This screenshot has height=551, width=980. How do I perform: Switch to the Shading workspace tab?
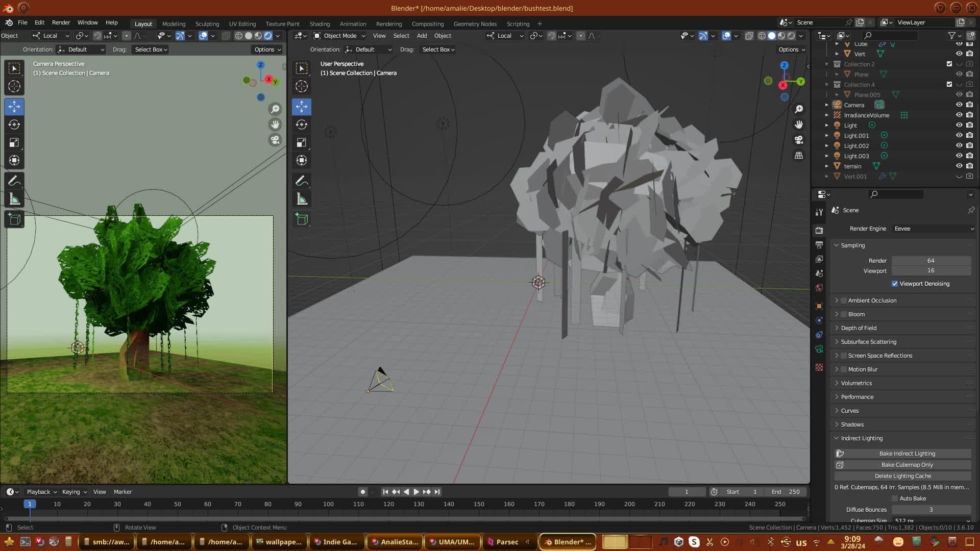[x=320, y=24]
